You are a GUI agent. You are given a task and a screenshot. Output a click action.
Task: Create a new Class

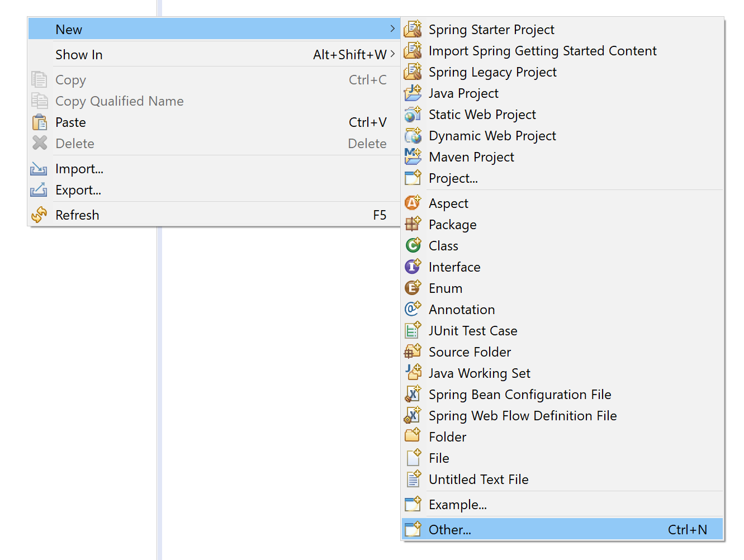pos(562,245)
